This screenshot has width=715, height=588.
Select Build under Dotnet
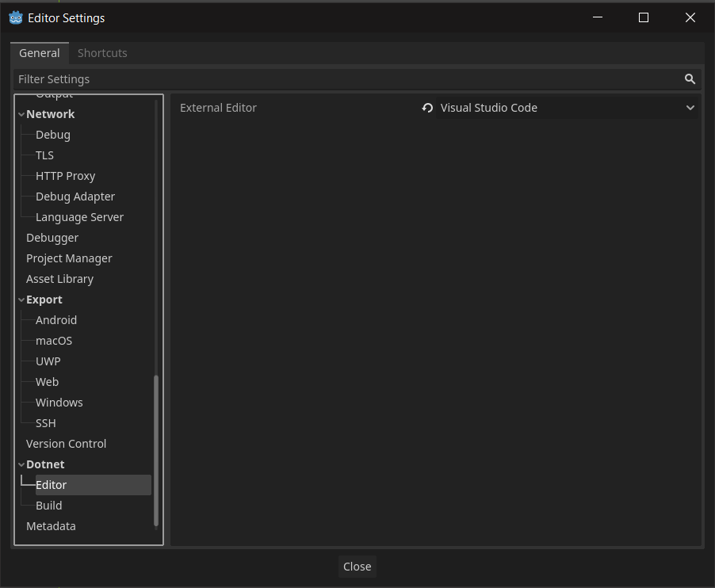point(48,505)
